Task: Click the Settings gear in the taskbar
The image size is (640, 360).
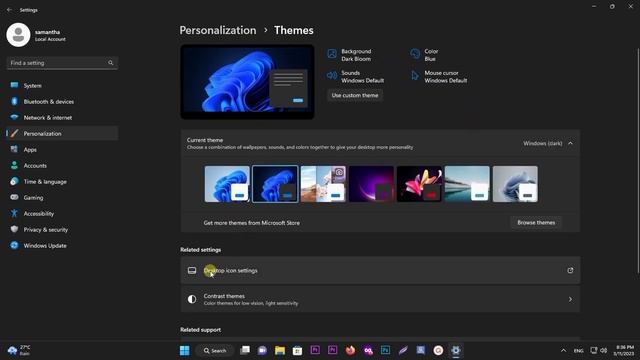Action: (456, 350)
